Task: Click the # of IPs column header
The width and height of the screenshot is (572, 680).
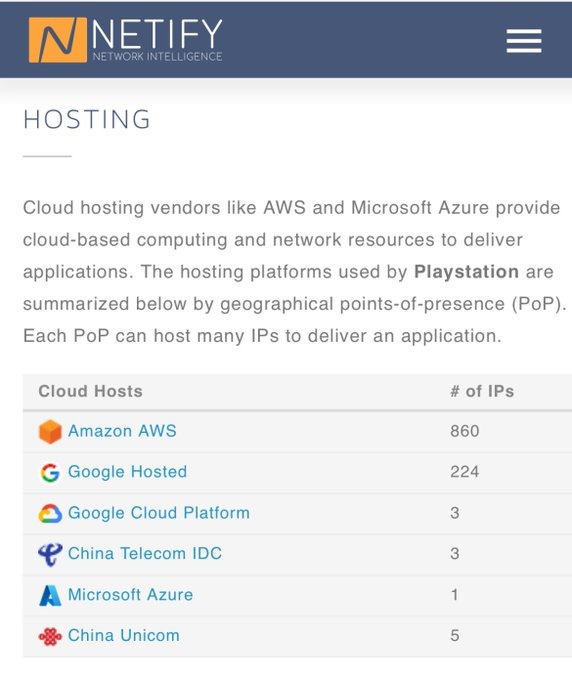Action: coord(482,391)
